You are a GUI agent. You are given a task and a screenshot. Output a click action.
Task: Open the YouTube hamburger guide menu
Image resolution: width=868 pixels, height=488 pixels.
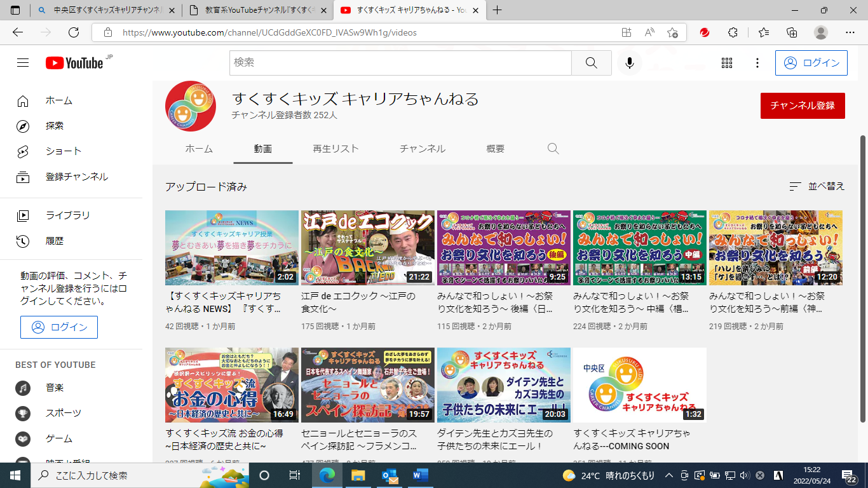(x=23, y=63)
